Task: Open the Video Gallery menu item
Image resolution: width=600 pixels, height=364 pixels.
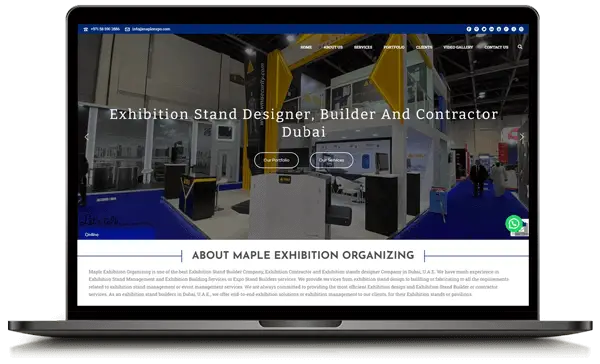Action: pos(458,47)
